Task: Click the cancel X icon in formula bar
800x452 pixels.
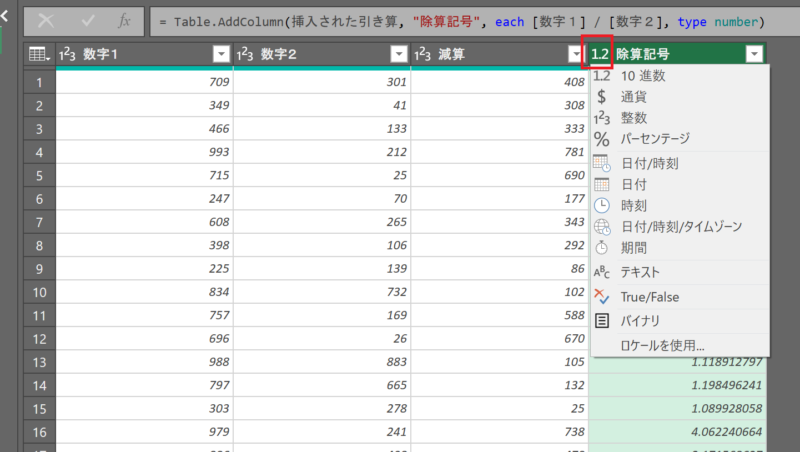Action: click(x=46, y=21)
